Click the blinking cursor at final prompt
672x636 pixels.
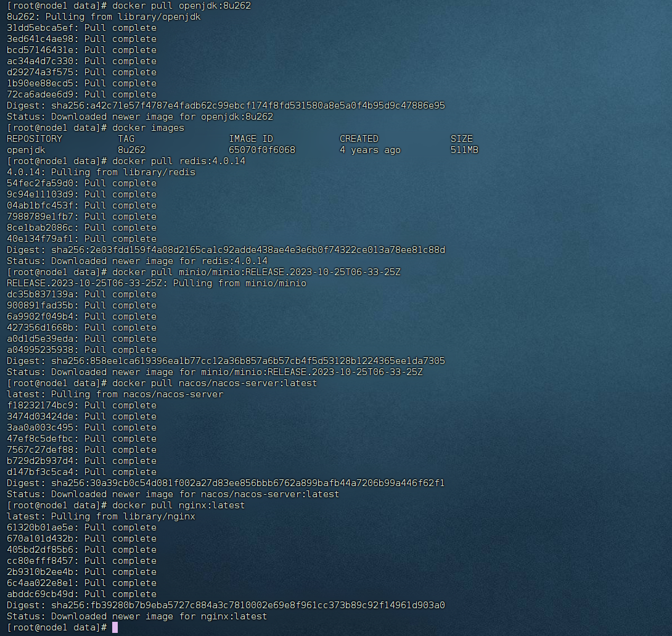(115, 628)
